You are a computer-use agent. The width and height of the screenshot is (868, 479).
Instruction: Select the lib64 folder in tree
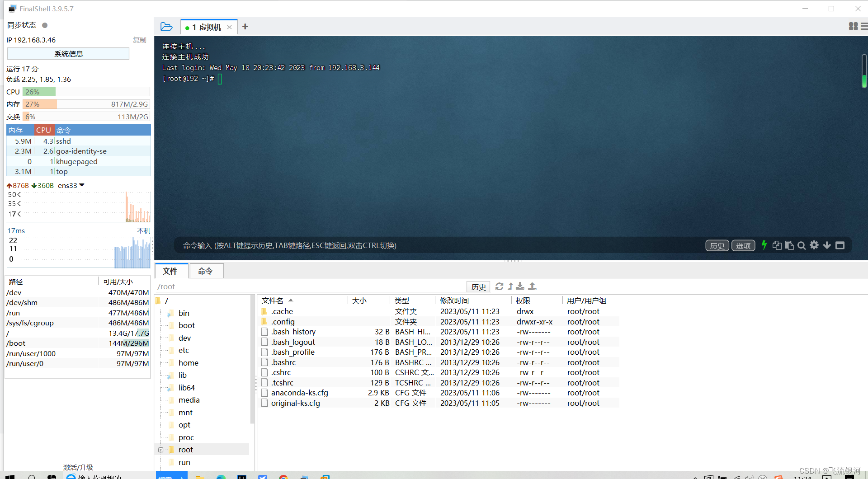pyautogui.click(x=186, y=388)
